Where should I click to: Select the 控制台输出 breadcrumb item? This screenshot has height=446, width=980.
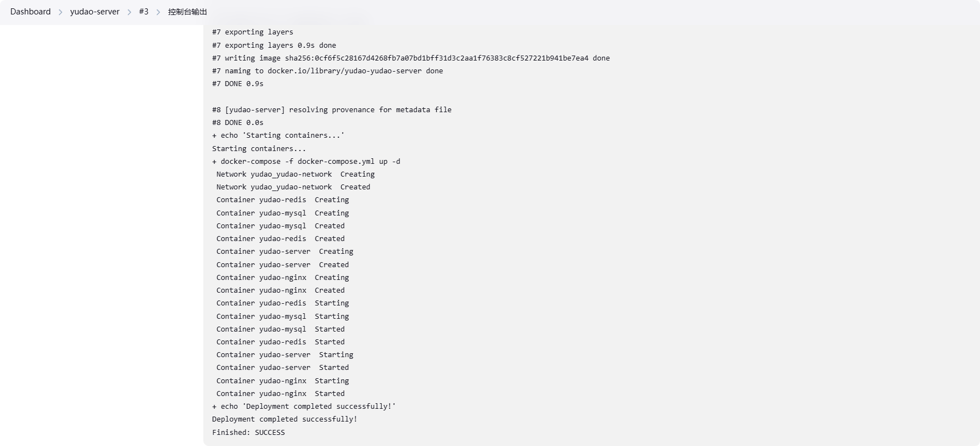coord(188,12)
